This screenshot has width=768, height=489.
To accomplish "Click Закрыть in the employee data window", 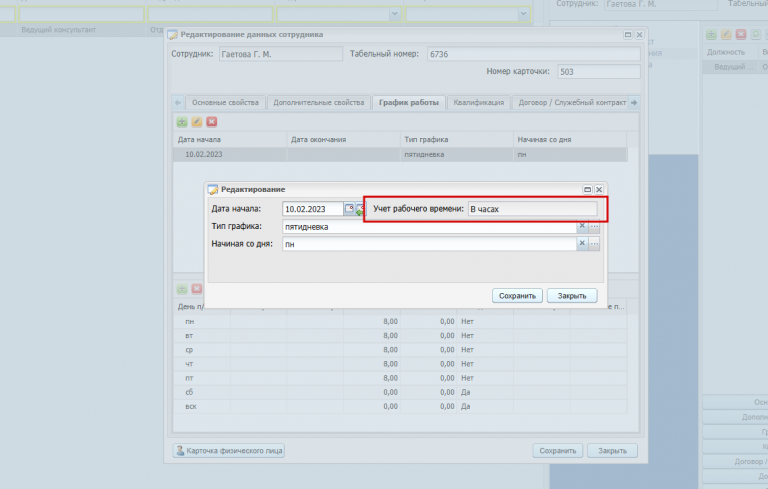I will (x=612, y=450).
